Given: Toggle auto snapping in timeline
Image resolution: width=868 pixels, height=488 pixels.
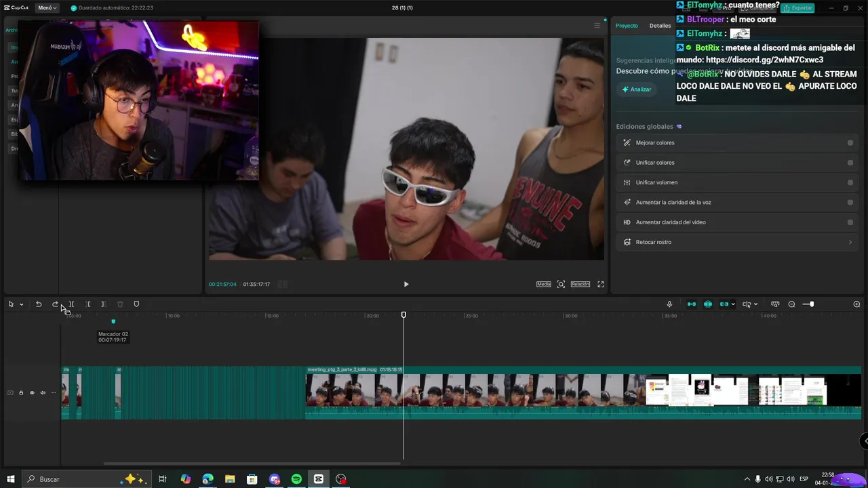Looking at the screenshot, I should (x=708, y=304).
